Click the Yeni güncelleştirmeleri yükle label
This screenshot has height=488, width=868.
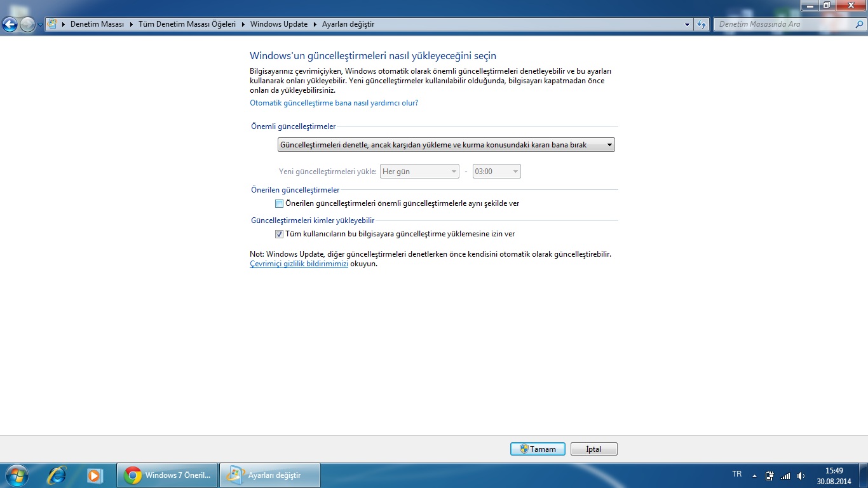(328, 172)
